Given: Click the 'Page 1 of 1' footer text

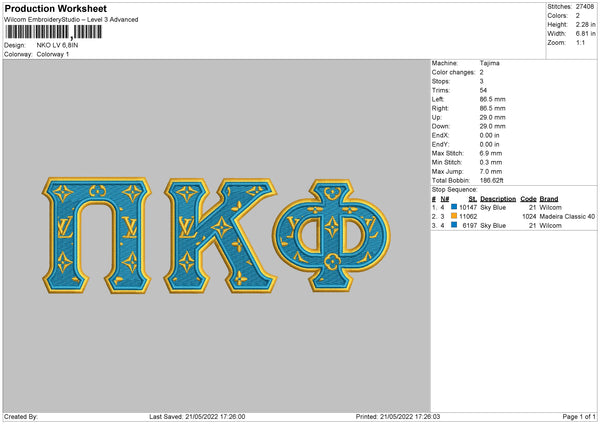Looking at the screenshot, I should tap(579, 417).
